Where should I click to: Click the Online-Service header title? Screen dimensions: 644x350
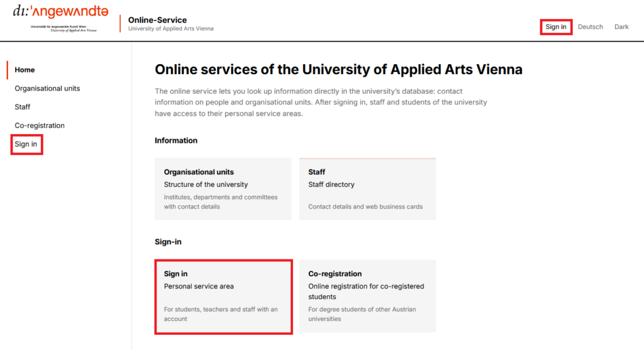pyautogui.click(x=157, y=20)
